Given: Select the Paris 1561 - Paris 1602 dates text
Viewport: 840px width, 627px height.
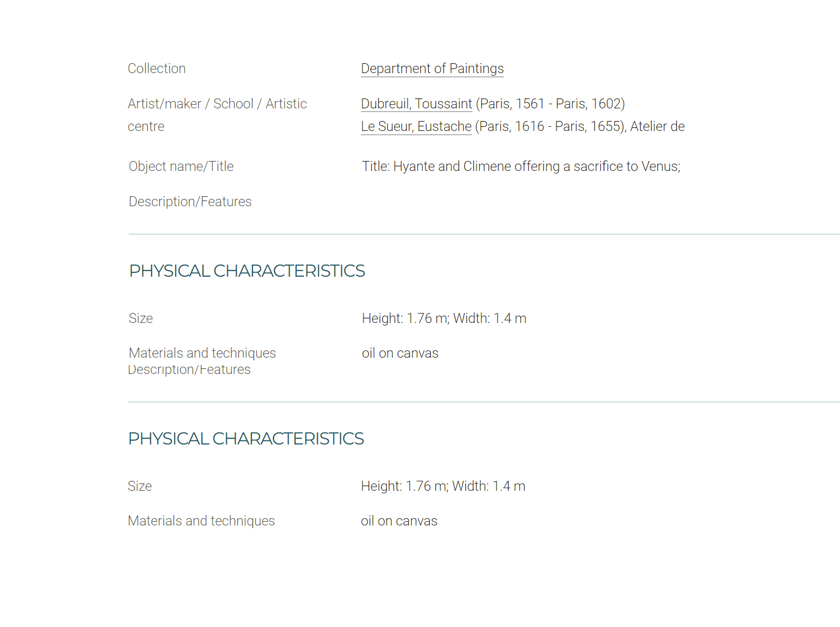Looking at the screenshot, I should point(550,104).
